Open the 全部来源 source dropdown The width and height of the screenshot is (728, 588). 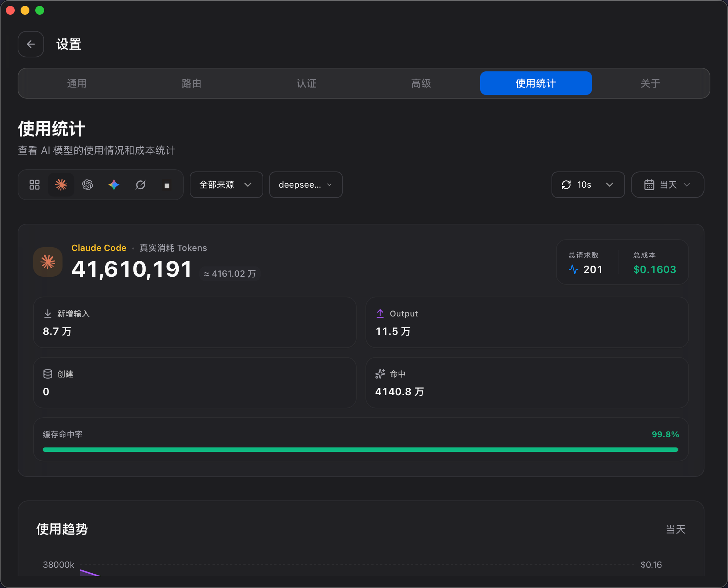(226, 185)
